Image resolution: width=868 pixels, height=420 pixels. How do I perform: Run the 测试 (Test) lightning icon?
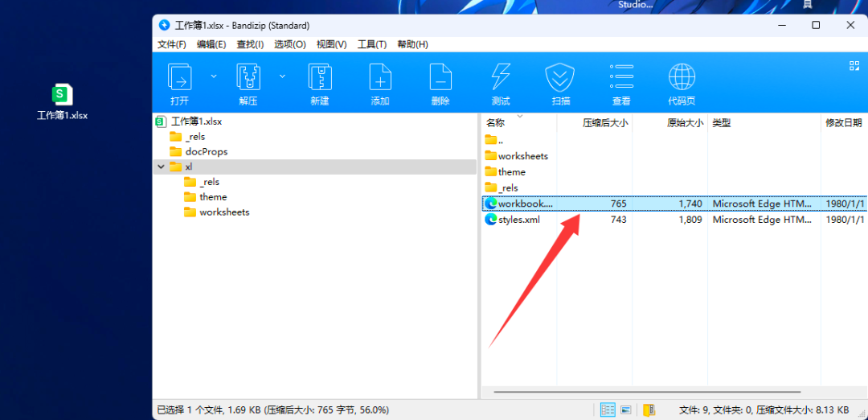coord(501,77)
